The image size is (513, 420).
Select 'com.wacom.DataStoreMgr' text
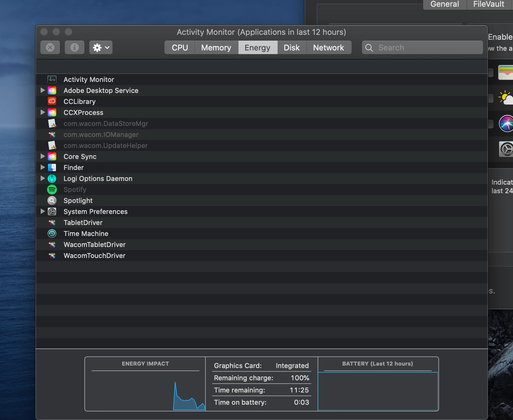pyautogui.click(x=106, y=123)
